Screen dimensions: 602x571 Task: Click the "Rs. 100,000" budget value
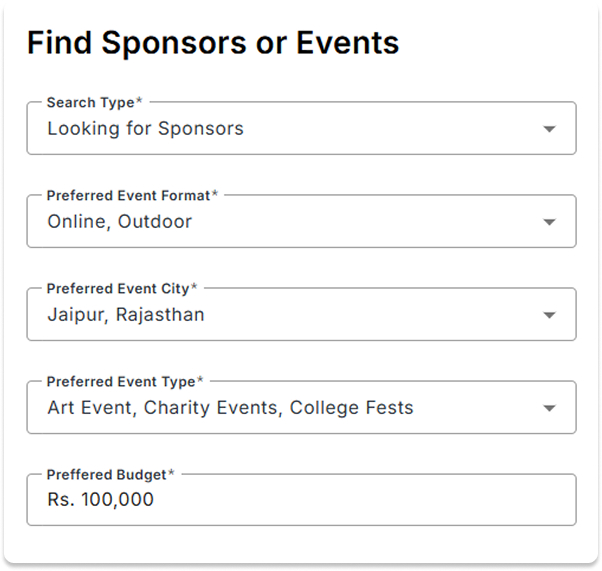pyautogui.click(x=100, y=500)
